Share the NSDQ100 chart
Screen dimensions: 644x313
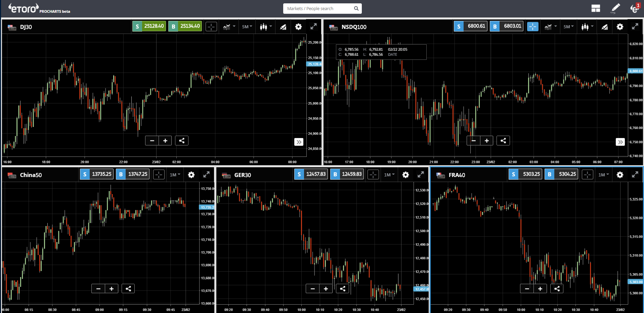click(x=503, y=141)
